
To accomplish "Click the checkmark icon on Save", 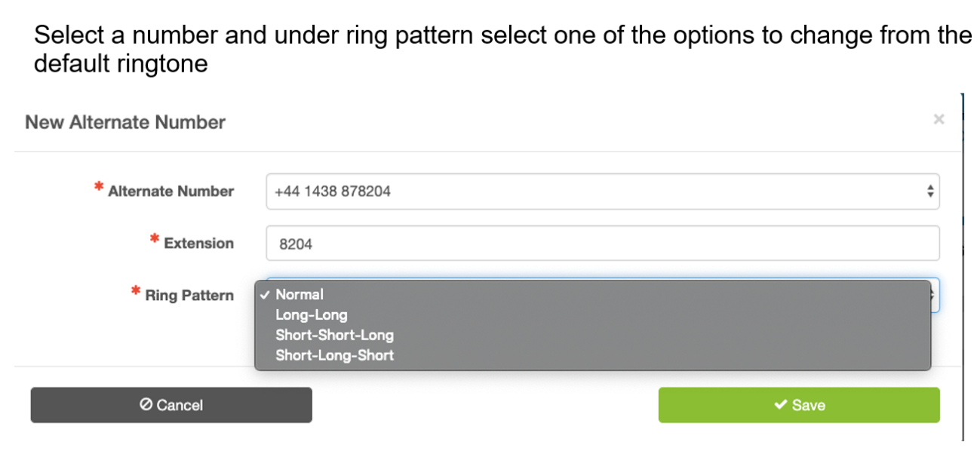I will point(781,405).
